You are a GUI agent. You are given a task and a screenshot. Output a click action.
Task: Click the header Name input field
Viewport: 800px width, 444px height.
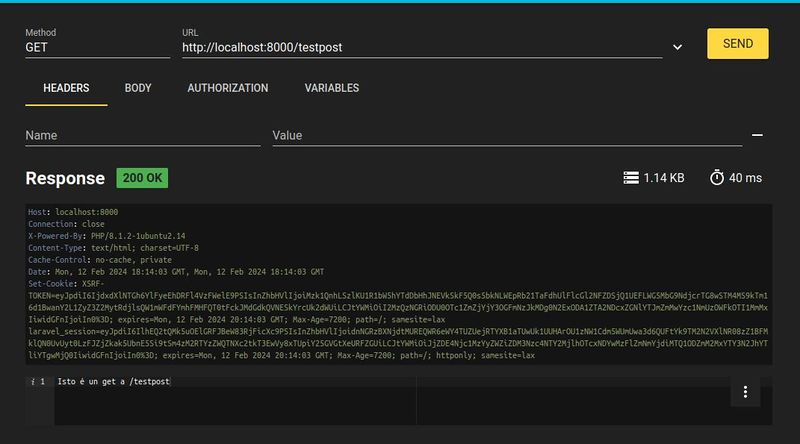143,135
